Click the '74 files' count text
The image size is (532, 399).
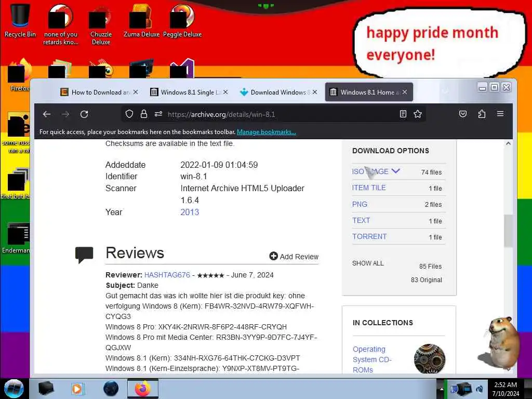(431, 172)
